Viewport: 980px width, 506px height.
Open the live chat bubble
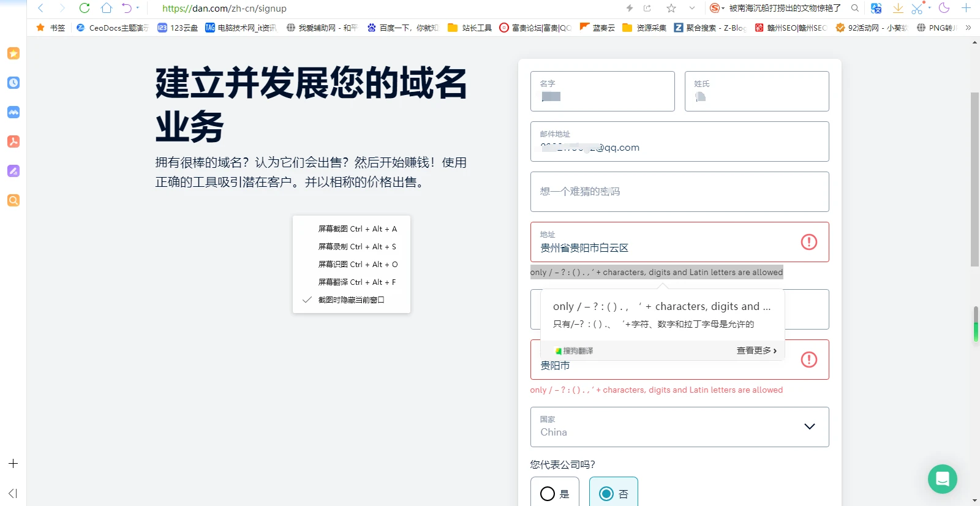[942, 478]
